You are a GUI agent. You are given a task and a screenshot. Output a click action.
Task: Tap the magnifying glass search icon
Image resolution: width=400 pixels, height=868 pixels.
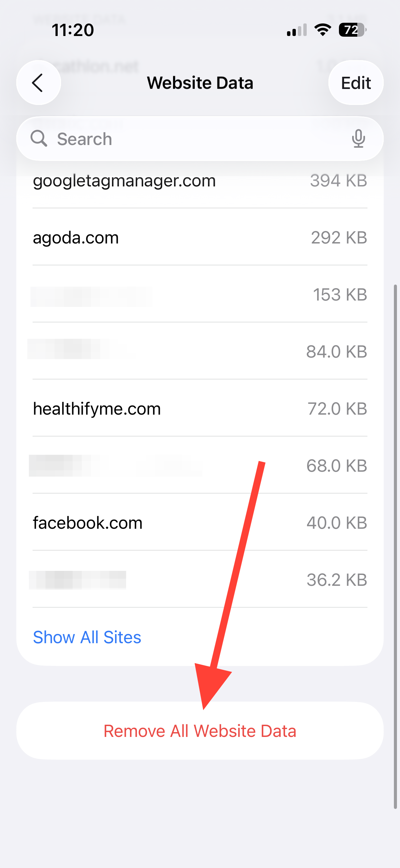(x=39, y=139)
